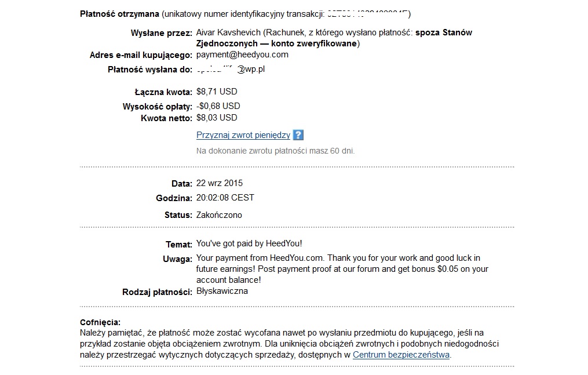Click the obscured transaction identification number
This screenshot has width=588, height=375.
pyautogui.click(x=367, y=14)
